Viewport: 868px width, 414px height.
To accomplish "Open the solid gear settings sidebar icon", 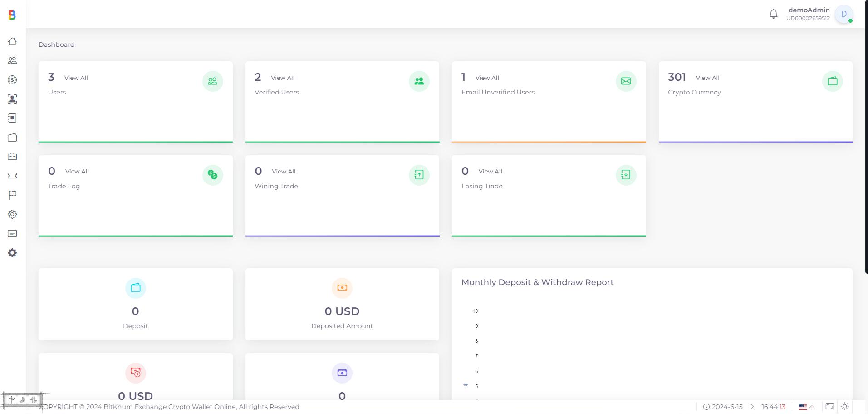I will [x=12, y=253].
